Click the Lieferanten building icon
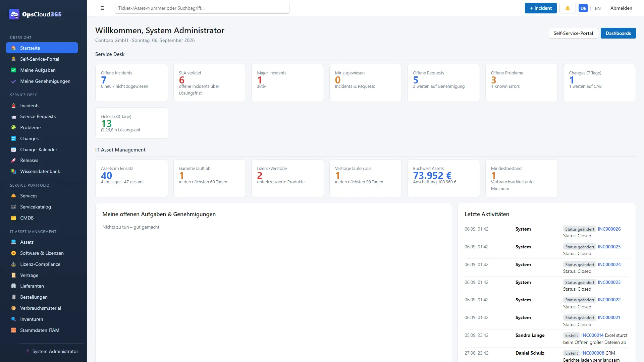This screenshot has height=362, width=644. tap(13, 286)
